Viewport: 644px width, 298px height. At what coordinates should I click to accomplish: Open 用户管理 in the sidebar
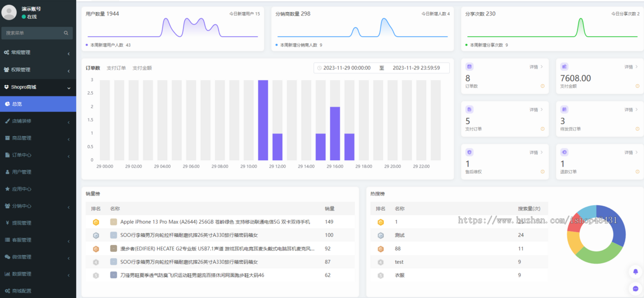38,172
